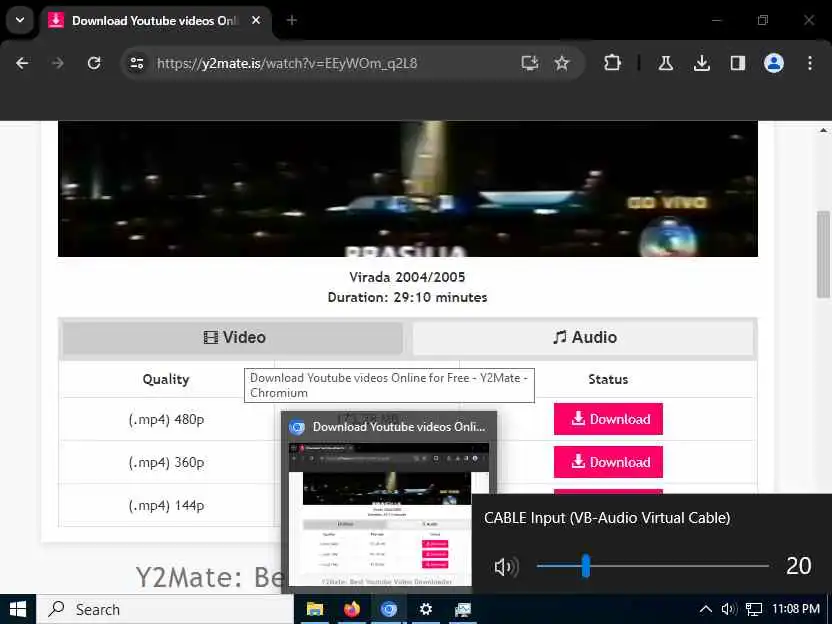Open the profile avatar menu
The width and height of the screenshot is (832, 624).
tap(774, 64)
